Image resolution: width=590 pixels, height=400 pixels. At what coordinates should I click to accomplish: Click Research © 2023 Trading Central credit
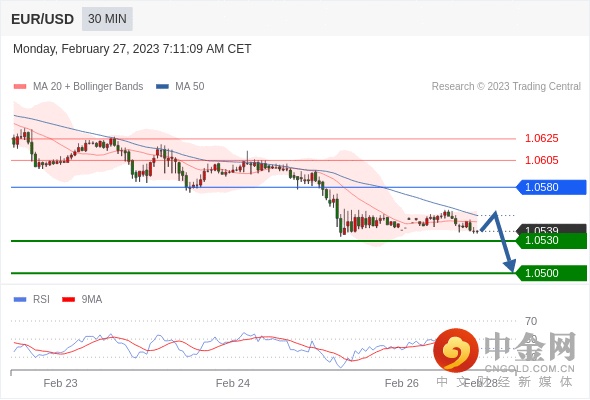coord(506,87)
